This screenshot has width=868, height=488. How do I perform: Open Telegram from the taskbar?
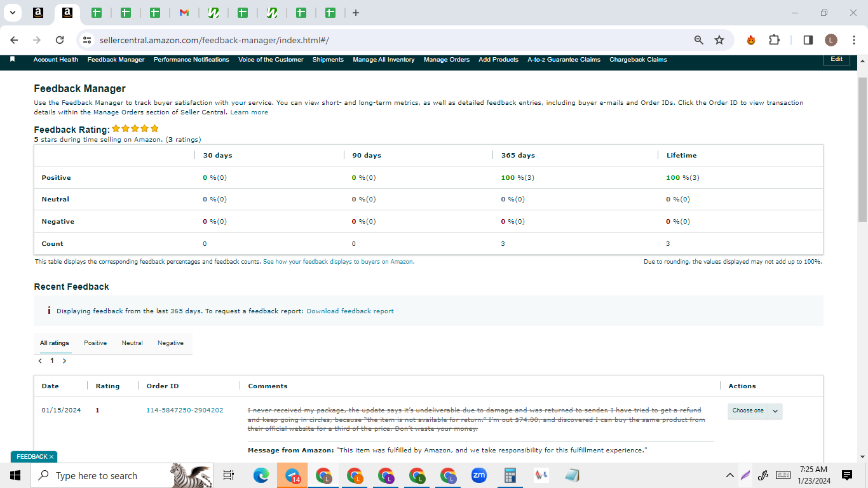pyautogui.click(x=292, y=475)
